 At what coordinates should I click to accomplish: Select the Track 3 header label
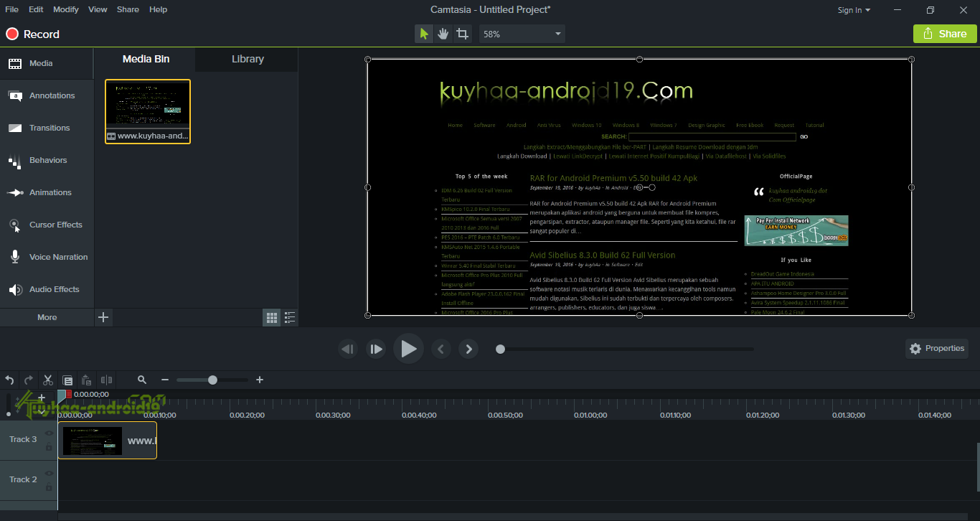(23, 439)
